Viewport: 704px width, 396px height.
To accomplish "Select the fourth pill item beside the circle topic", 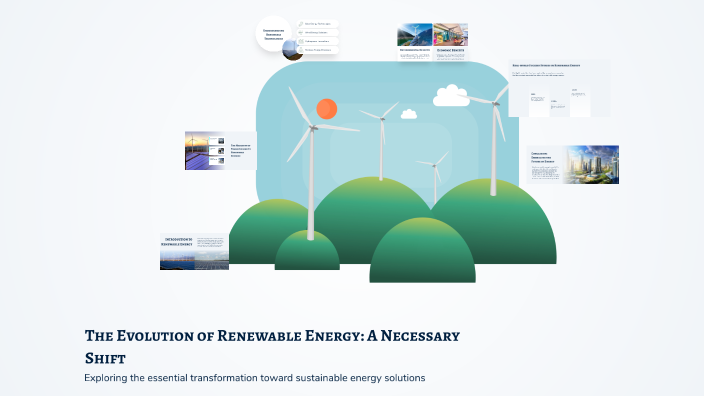I will point(318,50).
